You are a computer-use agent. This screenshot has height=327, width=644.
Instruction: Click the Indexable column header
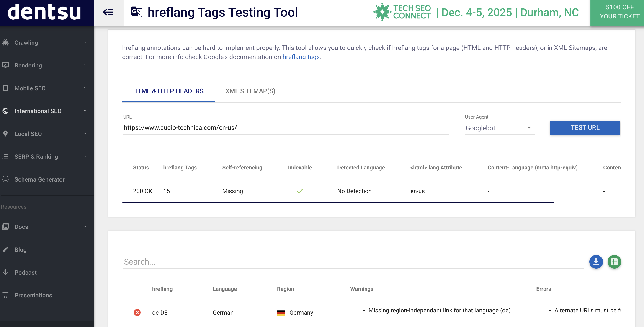click(x=299, y=167)
